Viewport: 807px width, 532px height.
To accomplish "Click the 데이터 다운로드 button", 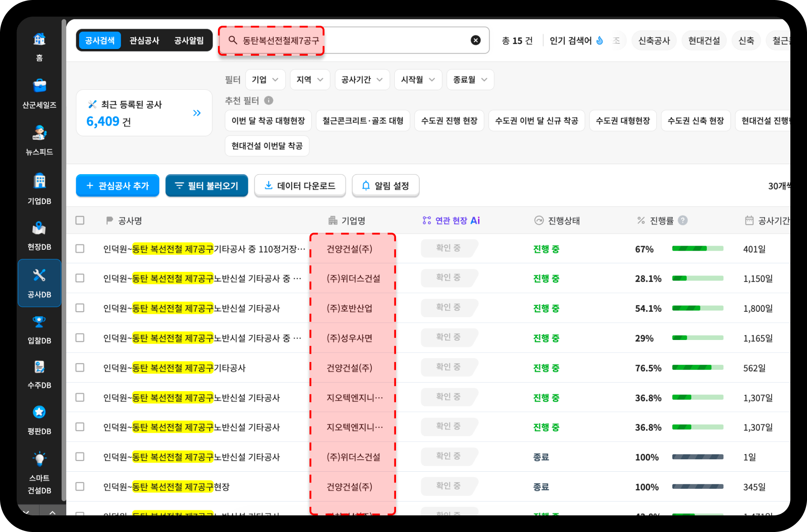I will (x=300, y=185).
